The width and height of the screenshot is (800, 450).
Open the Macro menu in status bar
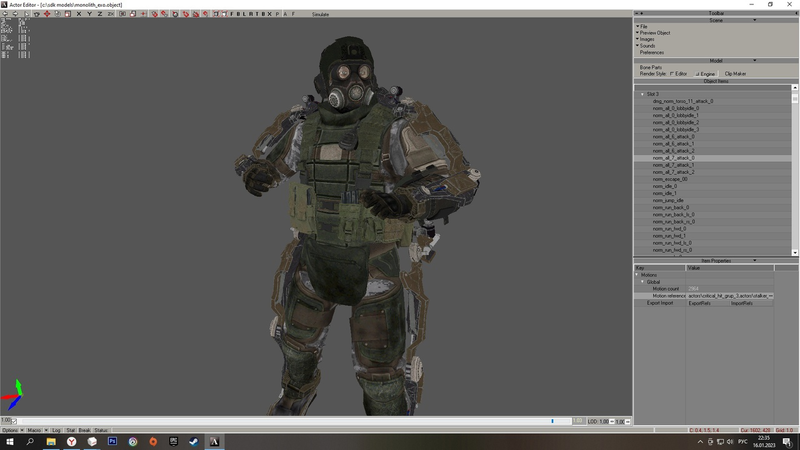click(34, 431)
